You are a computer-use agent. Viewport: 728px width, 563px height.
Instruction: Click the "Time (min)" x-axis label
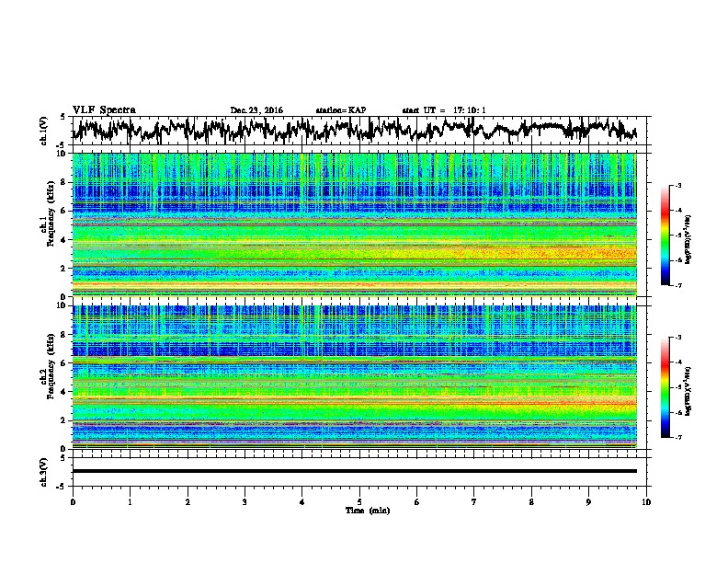pos(368,511)
